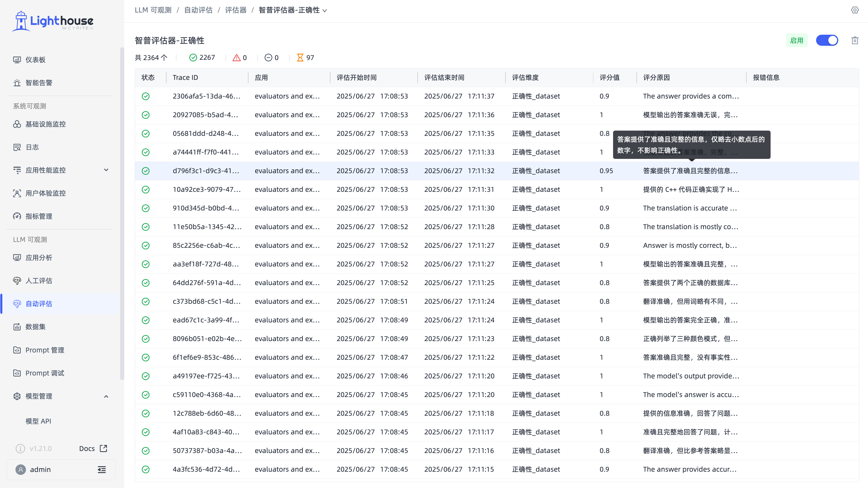This screenshot has width=868, height=488.
Task: Click the 智能告警 alarm icon
Action: pos(17,83)
